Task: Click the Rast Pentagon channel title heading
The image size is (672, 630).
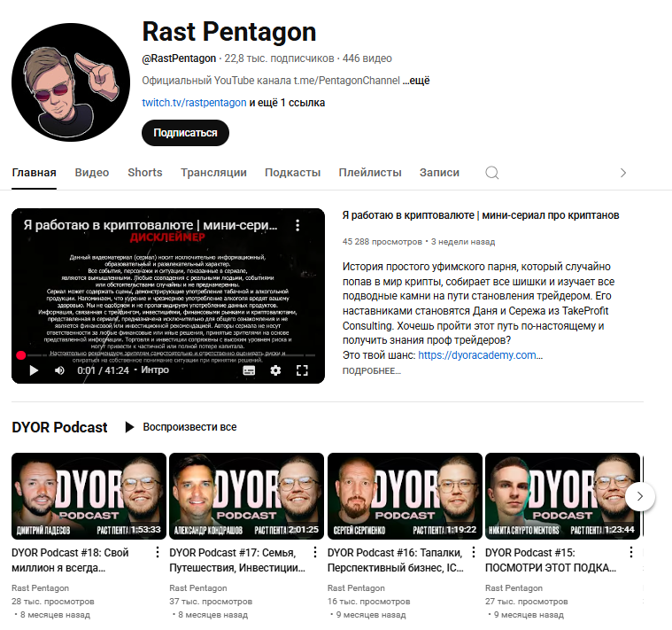Action: point(228,32)
